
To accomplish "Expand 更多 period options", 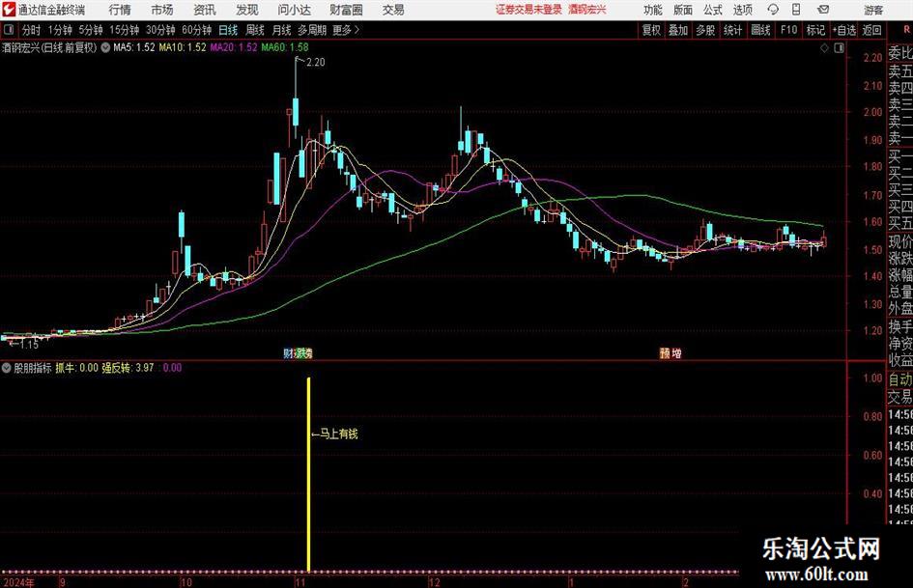I will 346,30.
